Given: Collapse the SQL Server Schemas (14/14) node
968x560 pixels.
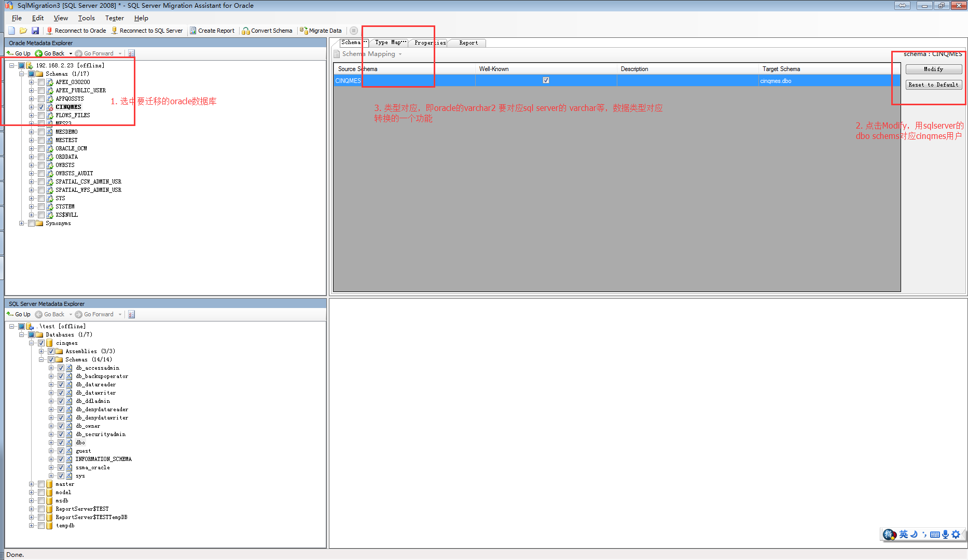Looking at the screenshot, I should point(41,359).
